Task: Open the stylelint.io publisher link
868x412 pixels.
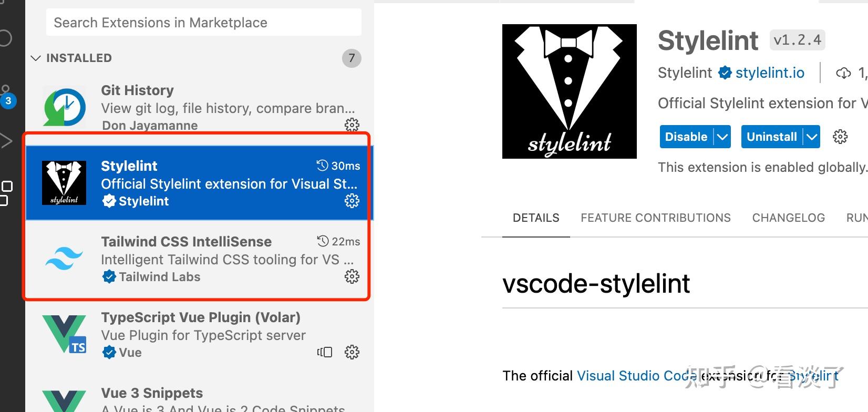Action: 770,73
